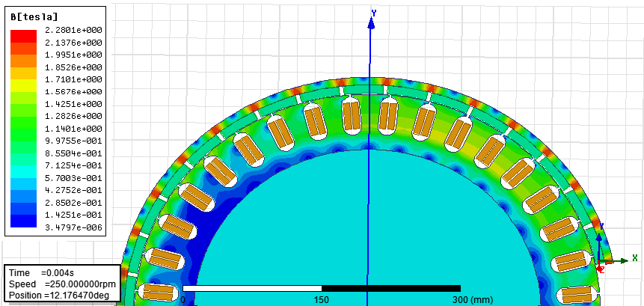
Task: Click the green X axis label
Action: click(635, 258)
